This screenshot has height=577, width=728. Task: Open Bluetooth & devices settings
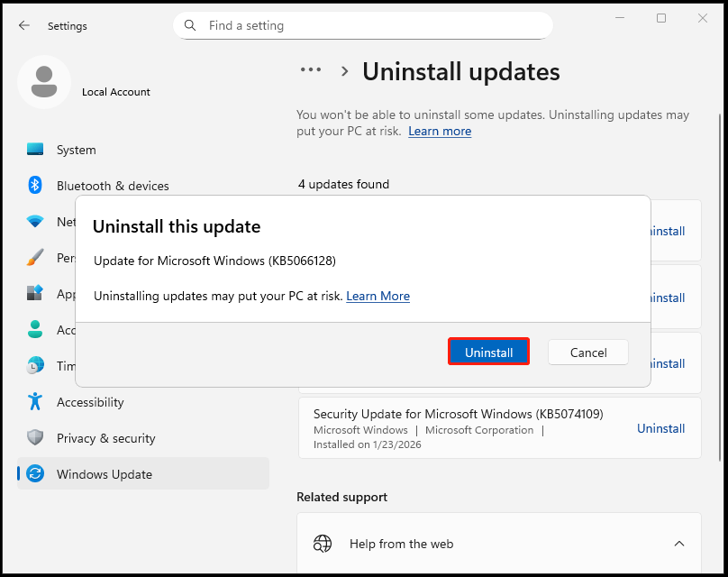coord(33,186)
